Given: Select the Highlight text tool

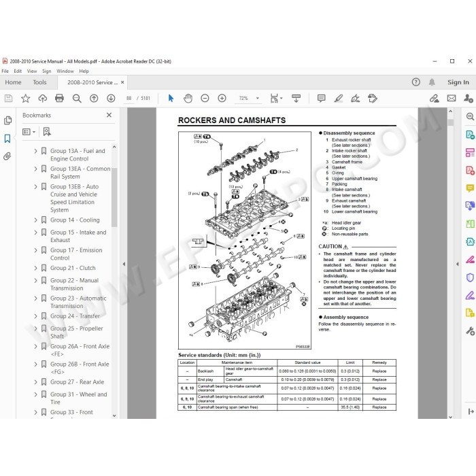Looking at the screenshot, I should [x=338, y=99].
